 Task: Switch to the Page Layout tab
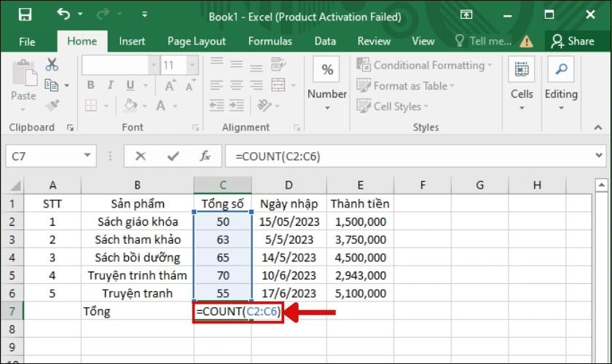[x=196, y=41]
